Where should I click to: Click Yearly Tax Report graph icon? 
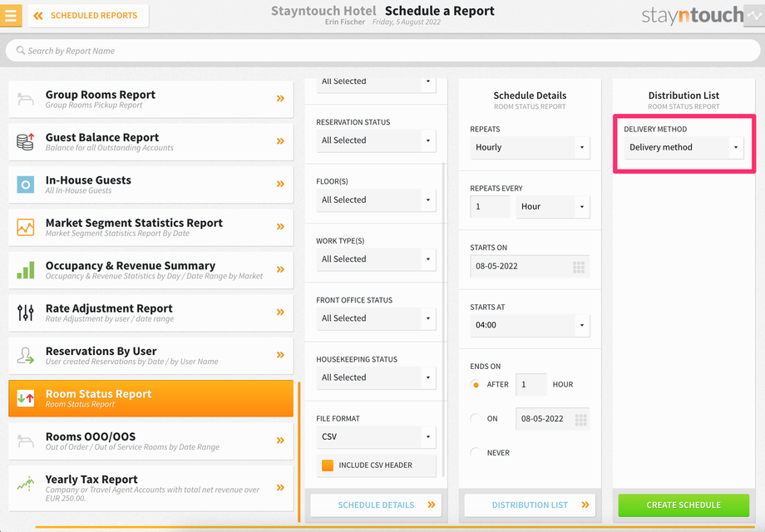click(26, 483)
